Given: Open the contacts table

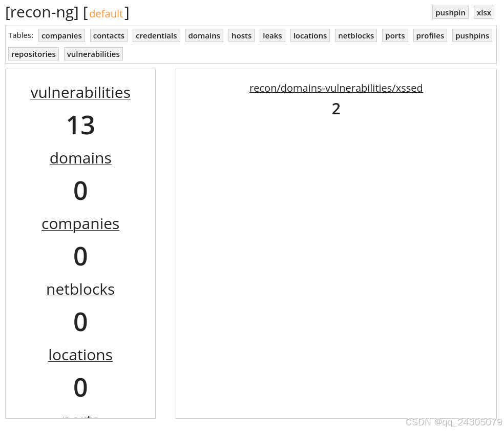Looking at the screenshot, I should click(109, 35).
